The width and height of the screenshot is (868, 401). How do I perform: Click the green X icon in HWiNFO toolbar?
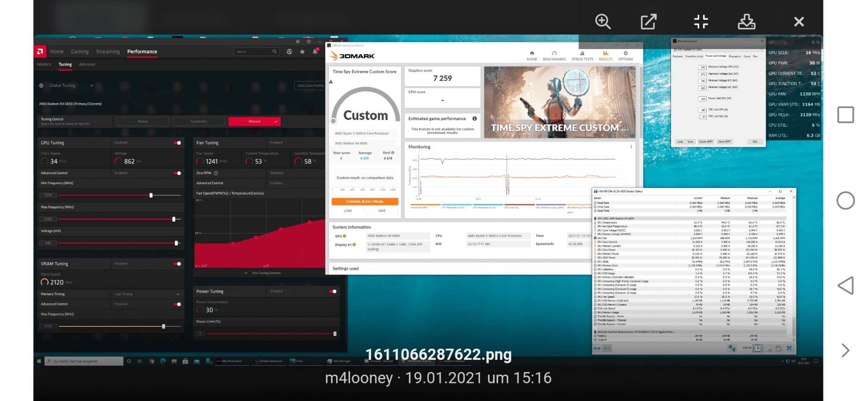point(789,348)
